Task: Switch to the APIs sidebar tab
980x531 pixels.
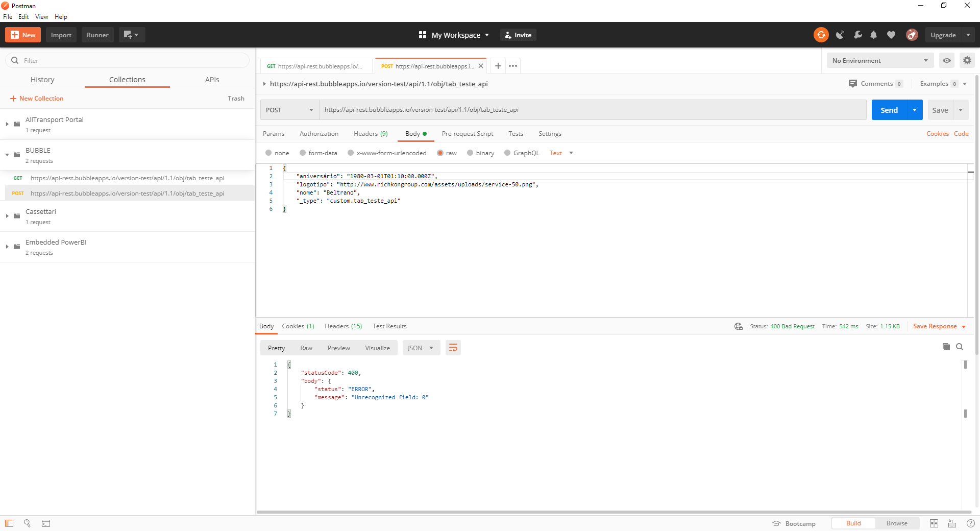Action: (212, 80)
